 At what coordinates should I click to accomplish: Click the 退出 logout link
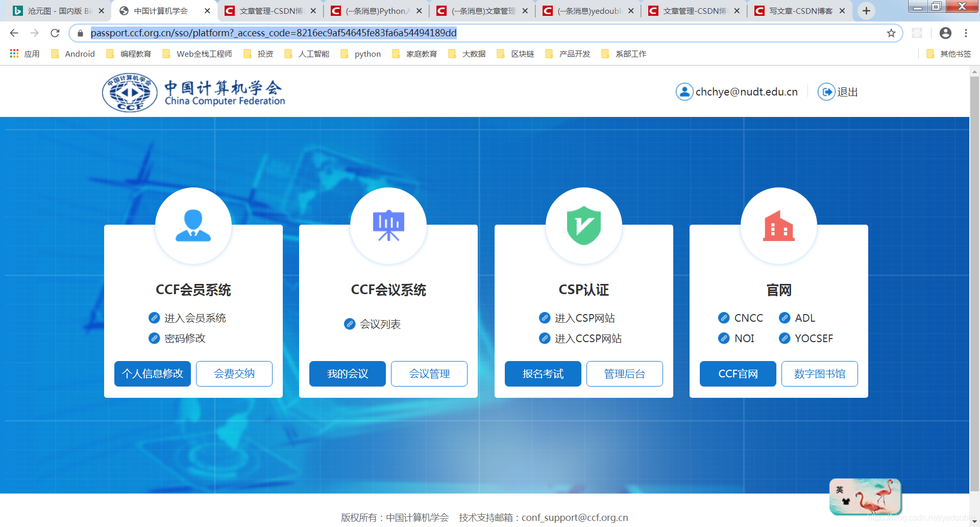tap(847, 92)
